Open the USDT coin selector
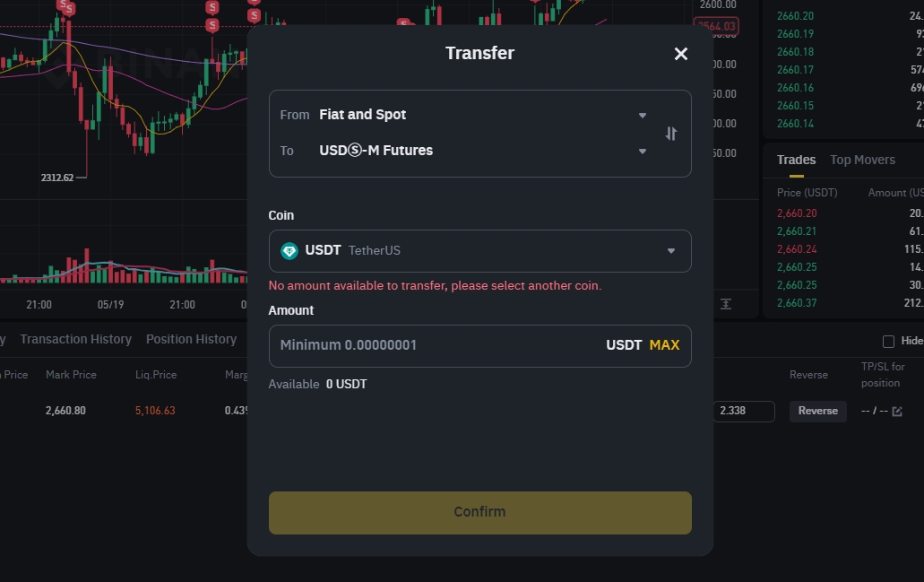This screenshot has width=924, height=582. [x=479, y=251]
